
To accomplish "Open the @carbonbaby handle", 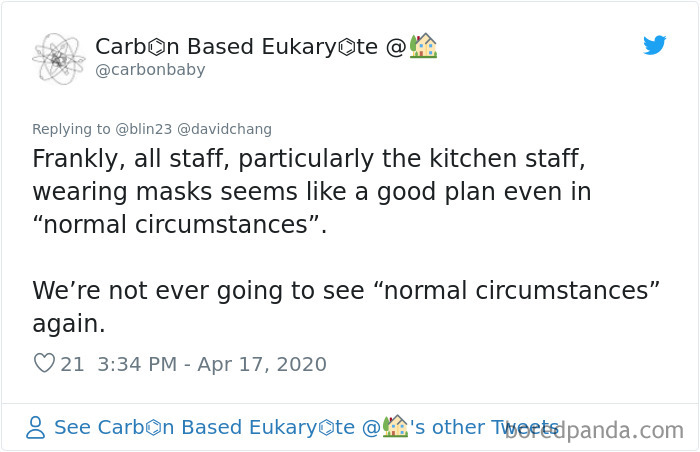I will point(150,70).
